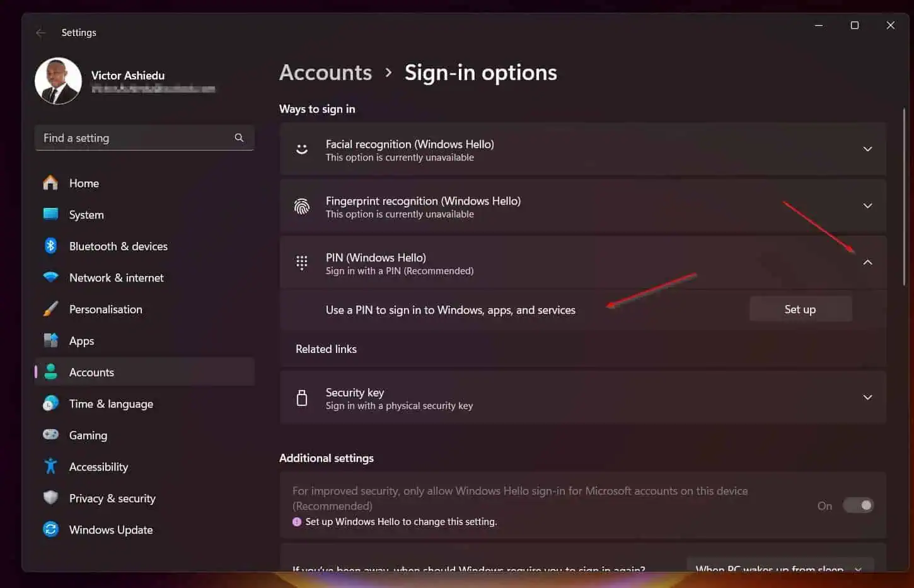
Task: Click the Security key USB icon
Action: click(302, 398)
